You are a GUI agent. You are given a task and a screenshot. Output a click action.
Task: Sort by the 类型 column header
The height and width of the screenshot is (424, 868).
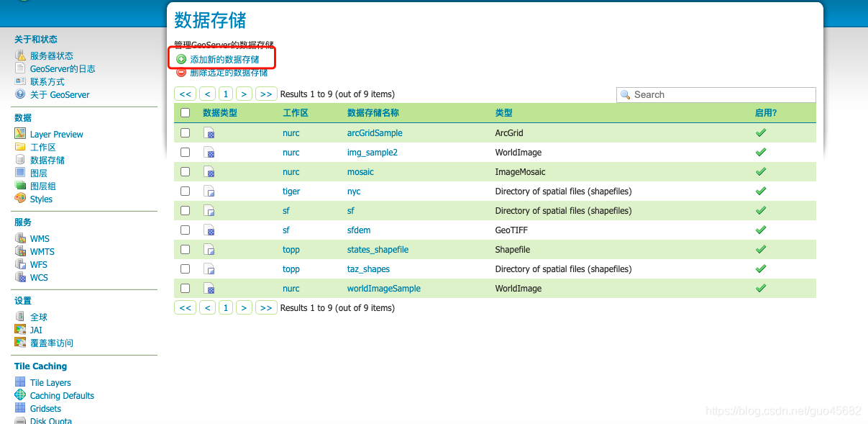point(504,113)
